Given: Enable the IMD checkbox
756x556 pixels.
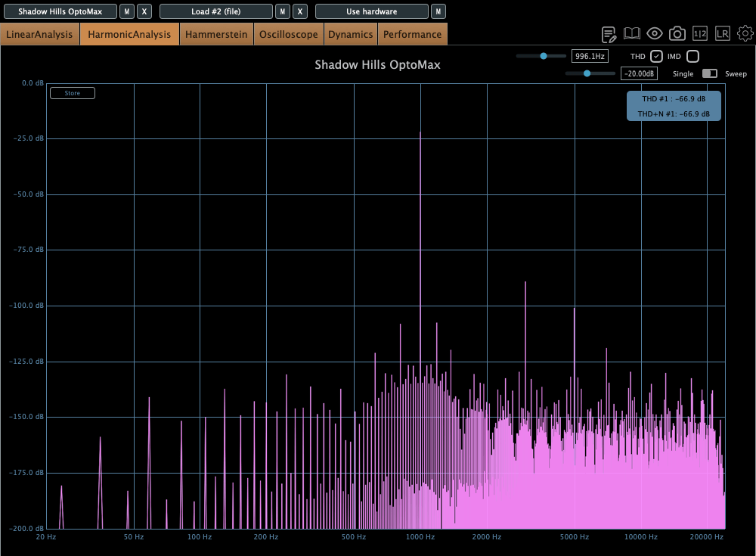Looking at the screenshot, I should click(x=692, y=56).
